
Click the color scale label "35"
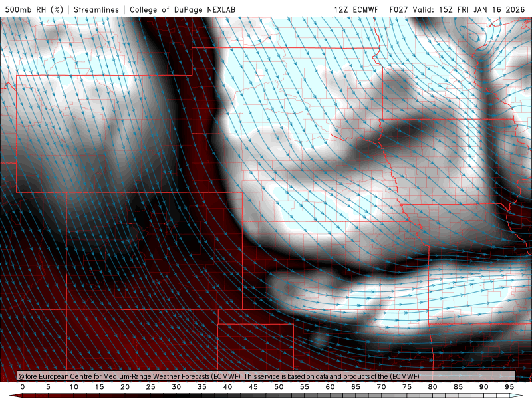[202, 387]
